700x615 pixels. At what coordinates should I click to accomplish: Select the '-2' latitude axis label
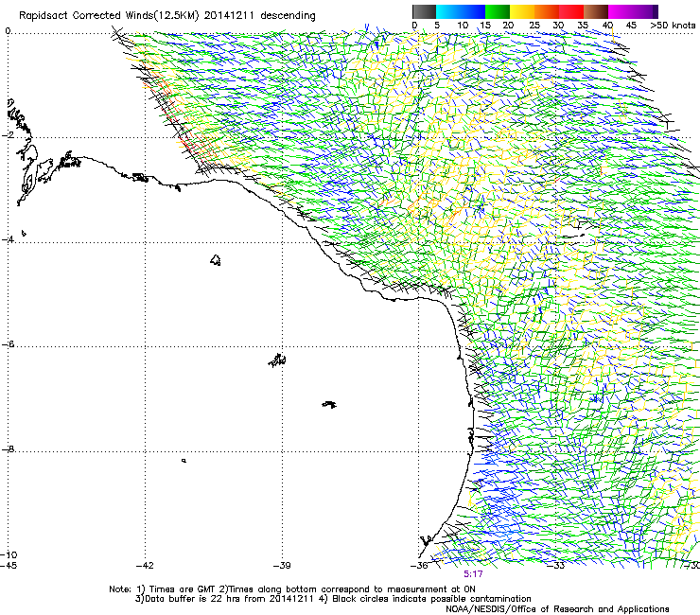click(9, 135)
